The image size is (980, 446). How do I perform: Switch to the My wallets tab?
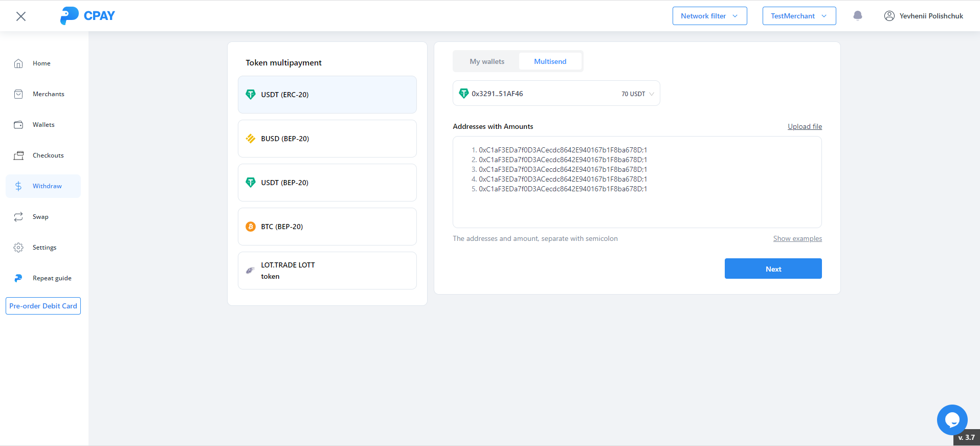tap(487, 61)
